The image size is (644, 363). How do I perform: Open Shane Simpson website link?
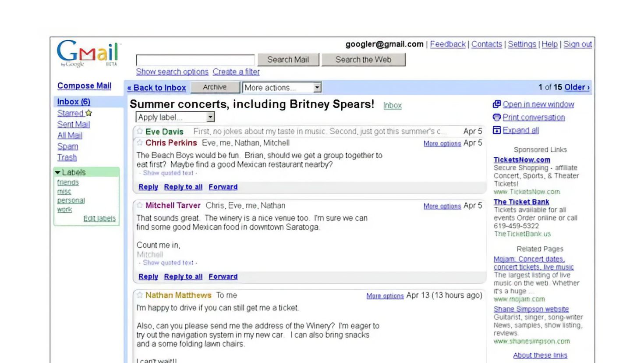point(531,309)
